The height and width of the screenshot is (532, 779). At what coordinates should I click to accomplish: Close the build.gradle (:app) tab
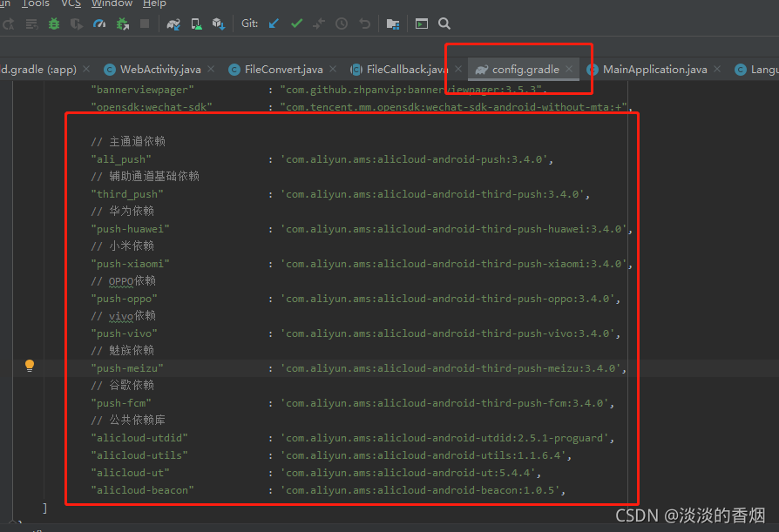click(86, 69)
